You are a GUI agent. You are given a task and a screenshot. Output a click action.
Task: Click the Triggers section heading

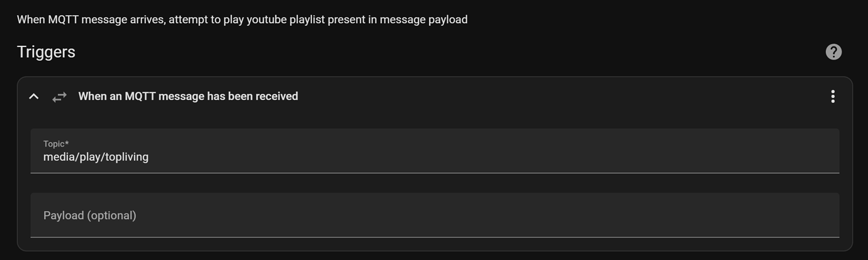click(46, 52)
